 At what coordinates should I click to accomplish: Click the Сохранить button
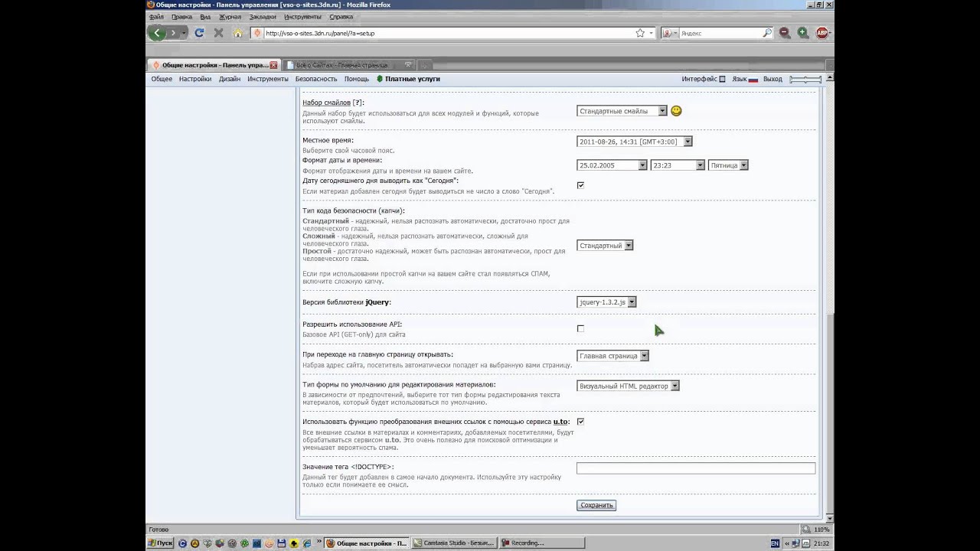tap(596, 505)
